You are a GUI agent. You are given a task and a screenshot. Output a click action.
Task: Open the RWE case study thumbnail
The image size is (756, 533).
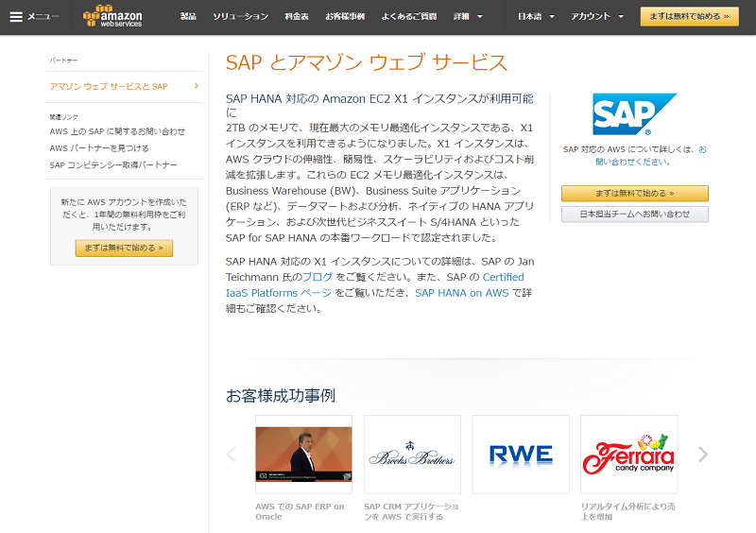click(x=521, y=455)
